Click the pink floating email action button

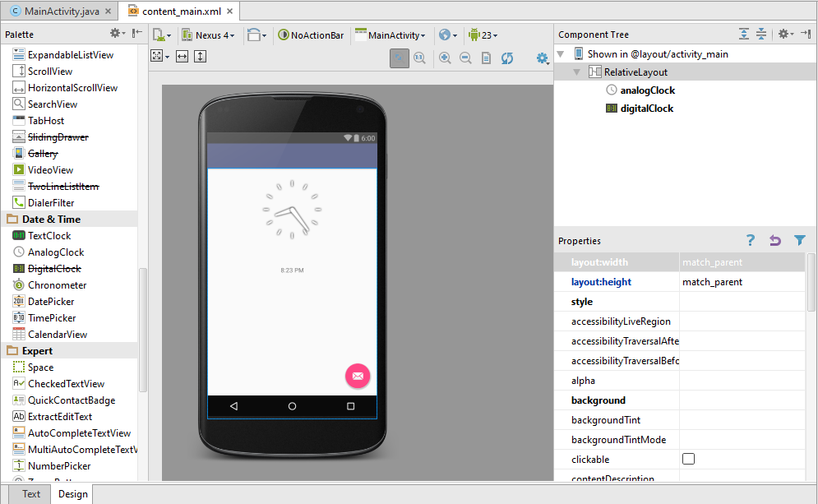358,376
